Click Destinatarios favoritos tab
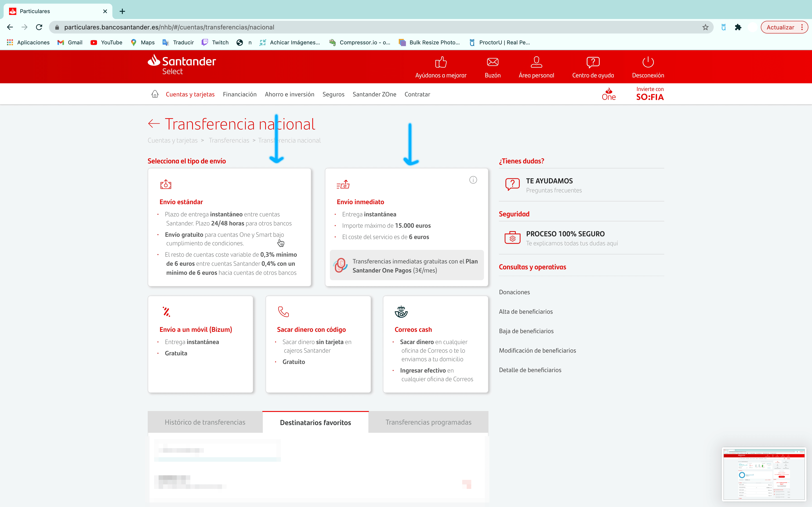 pos(316,422)
